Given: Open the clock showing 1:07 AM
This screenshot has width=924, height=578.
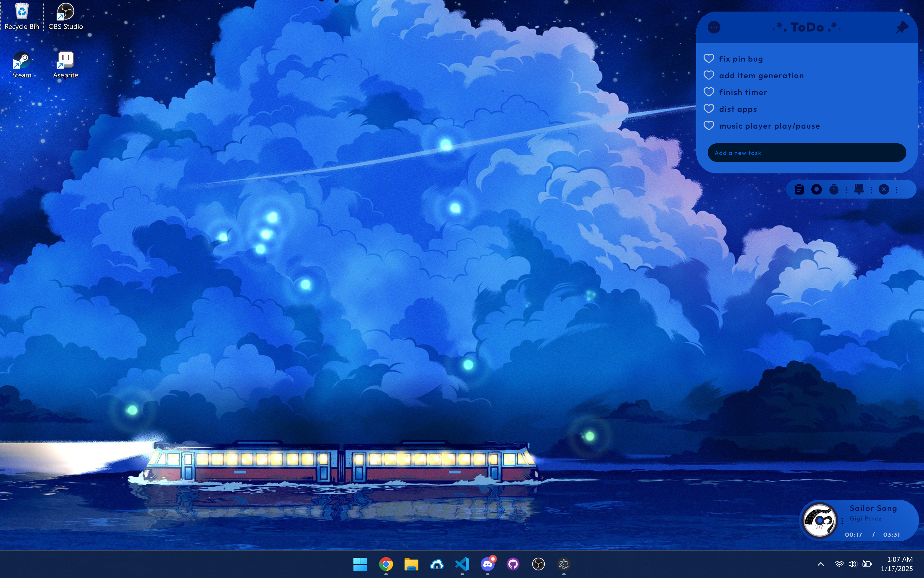Looking at the screenshot, I should coord(897,564).
